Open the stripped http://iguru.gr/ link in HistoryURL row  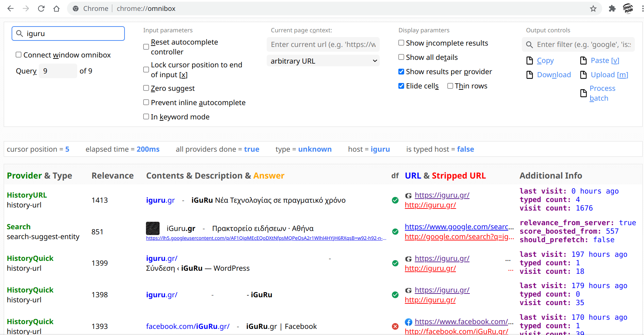(430, 205)
